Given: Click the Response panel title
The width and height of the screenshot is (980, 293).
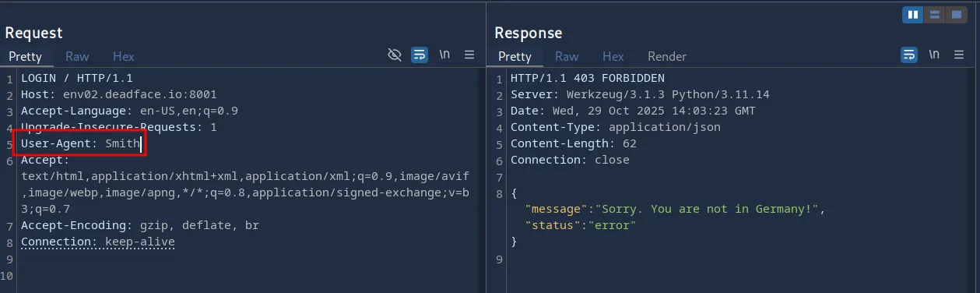Looking at the screenshot, I should click(529, 33).
